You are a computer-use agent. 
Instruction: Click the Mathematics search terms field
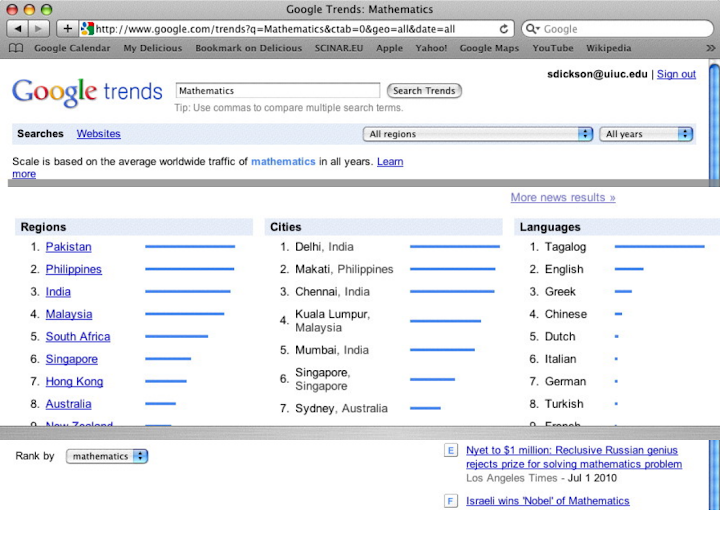coord(278,90)
